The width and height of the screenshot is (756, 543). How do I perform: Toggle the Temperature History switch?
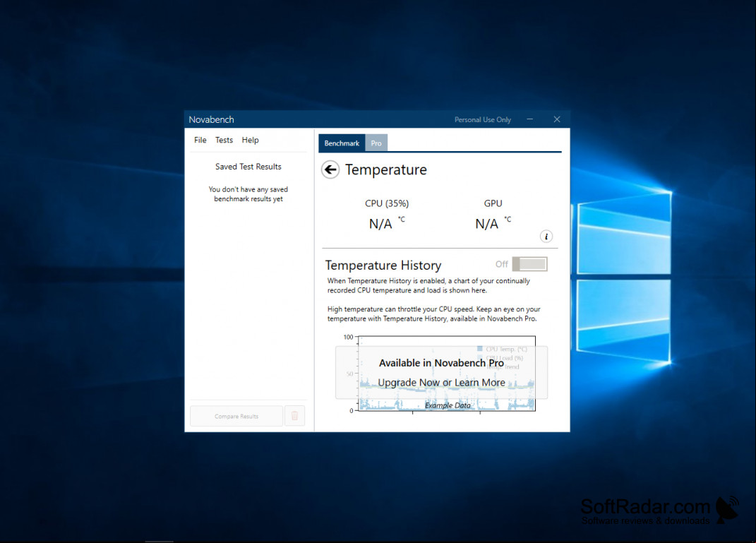pyautogui.click(x=529, y=264)
